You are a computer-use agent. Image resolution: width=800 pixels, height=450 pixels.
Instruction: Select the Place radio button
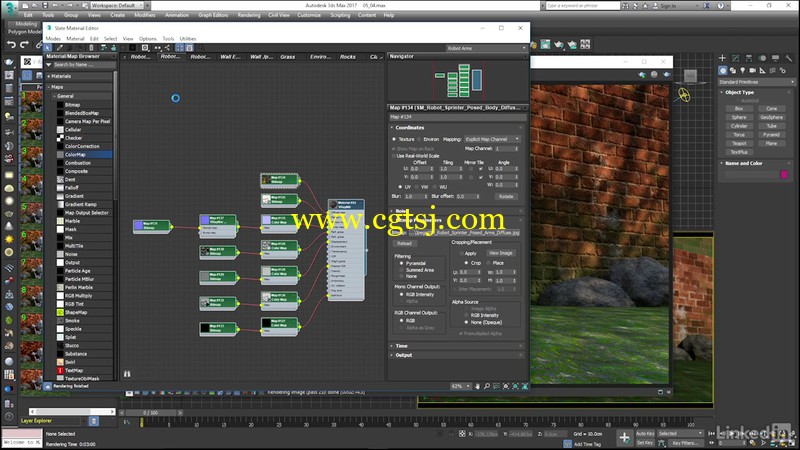tap(488, 263)
